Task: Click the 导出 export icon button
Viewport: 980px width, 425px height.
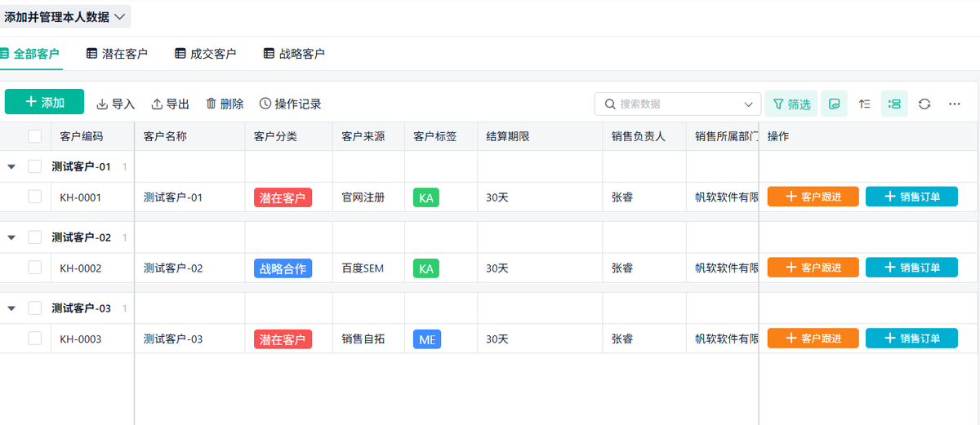Action: coord(170,104)
